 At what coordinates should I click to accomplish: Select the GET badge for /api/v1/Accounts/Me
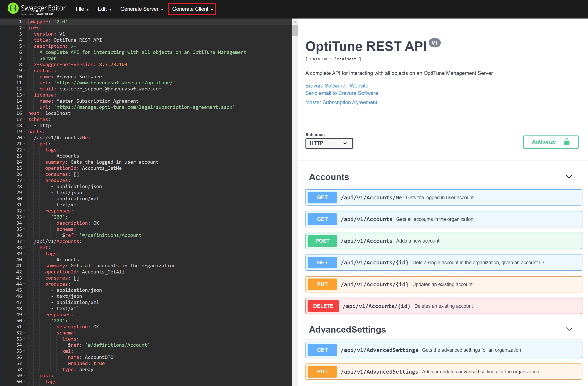(x=322, y=197)
